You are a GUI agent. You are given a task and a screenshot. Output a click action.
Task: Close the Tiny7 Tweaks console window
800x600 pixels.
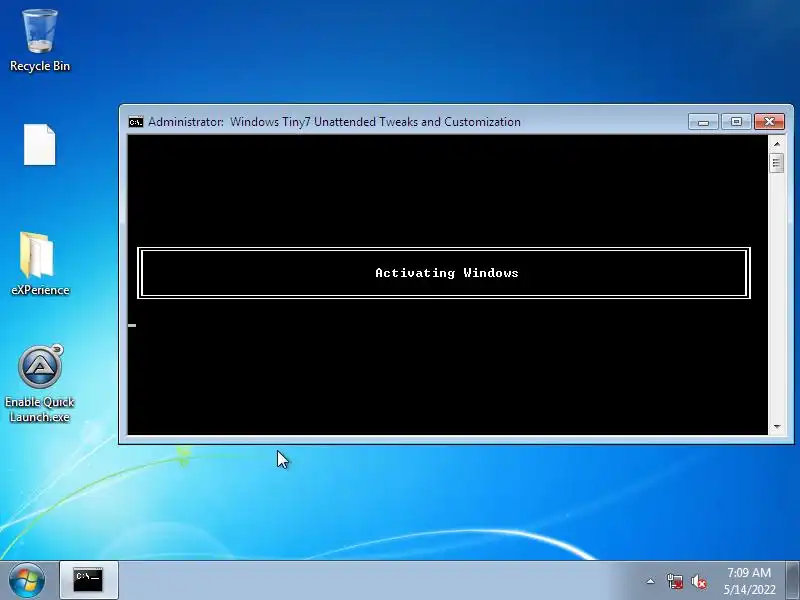(x=769, y=121)
